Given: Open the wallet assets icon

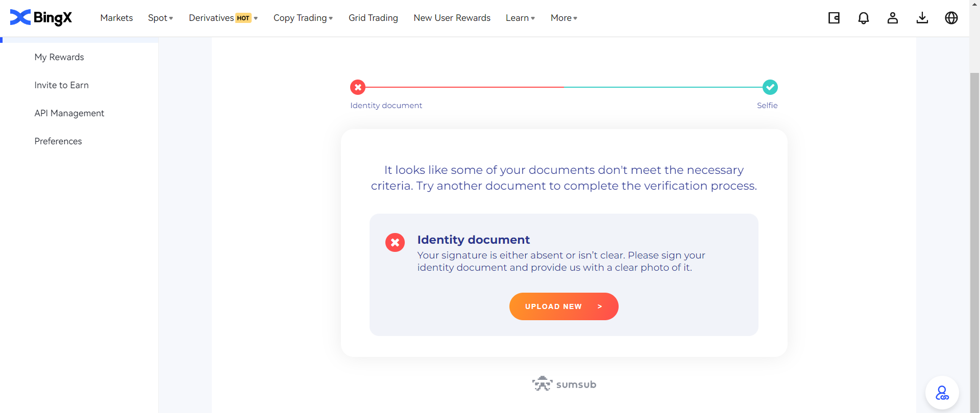Looking at the screenshot, I should [x=834, y=18].
